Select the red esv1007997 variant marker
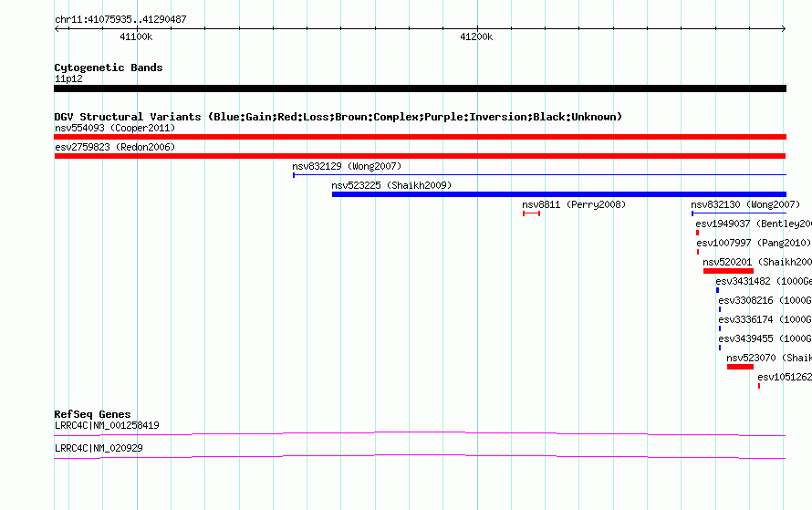This screenshot has width=812, height=510. pyautogui.click(x=698, y=252)
